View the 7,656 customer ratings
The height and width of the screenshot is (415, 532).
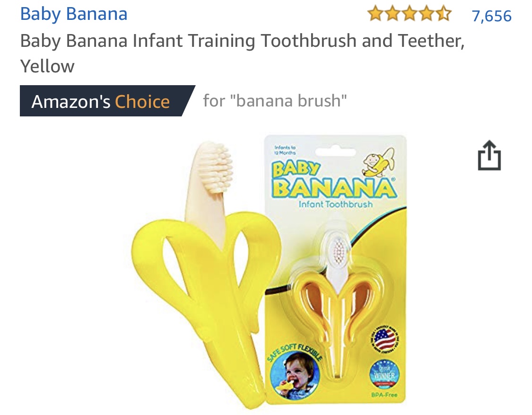(x=492, y=16)
